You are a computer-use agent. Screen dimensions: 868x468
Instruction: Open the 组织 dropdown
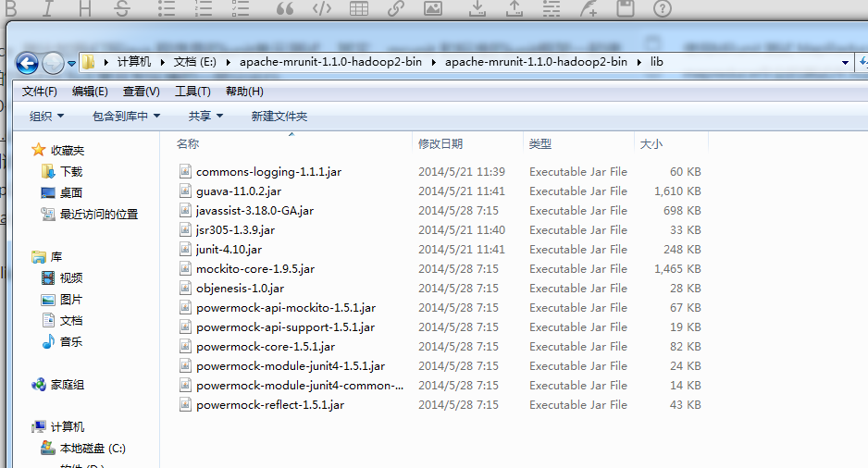point(46,117)
